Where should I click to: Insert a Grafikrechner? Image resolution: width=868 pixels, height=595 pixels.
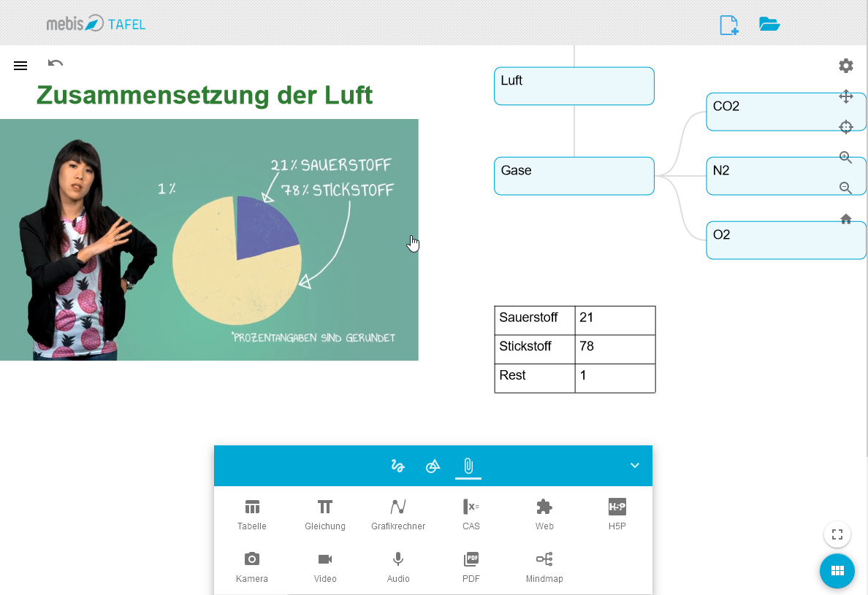pyautogui.click(x=398, y=514)
